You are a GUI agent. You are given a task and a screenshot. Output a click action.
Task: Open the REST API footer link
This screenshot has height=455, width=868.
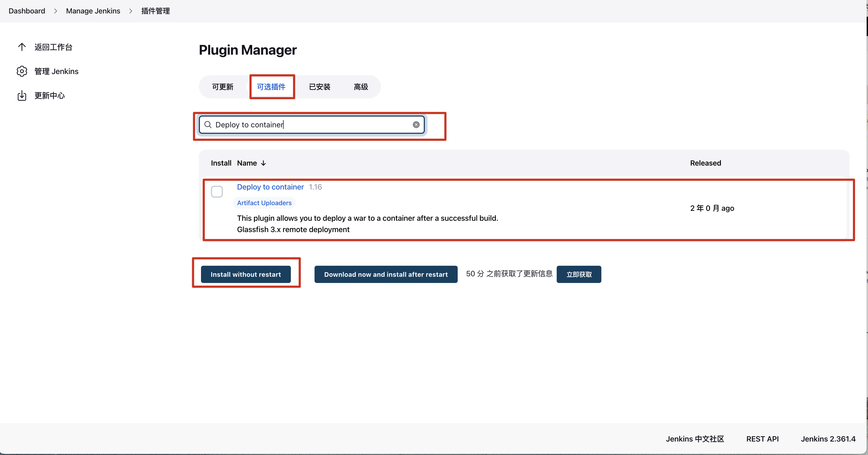(762, 439)
